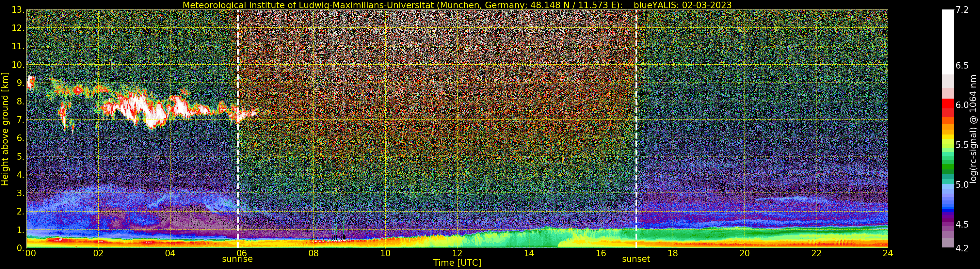Image resolution: width=980 pixels, height=269 pixels.
Task: Click the white dashed sunrise marker line
Action: point(238,129)
